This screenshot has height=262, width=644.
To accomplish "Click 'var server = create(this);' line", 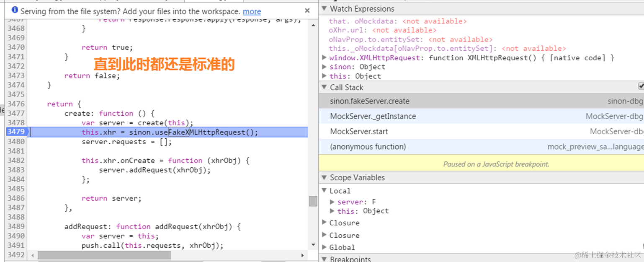I will pyautogui.click(x=137, y=123).
